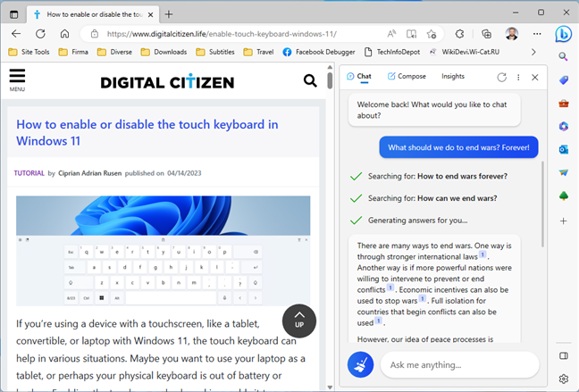Refresh the Bing chat panel

[501, 77]
